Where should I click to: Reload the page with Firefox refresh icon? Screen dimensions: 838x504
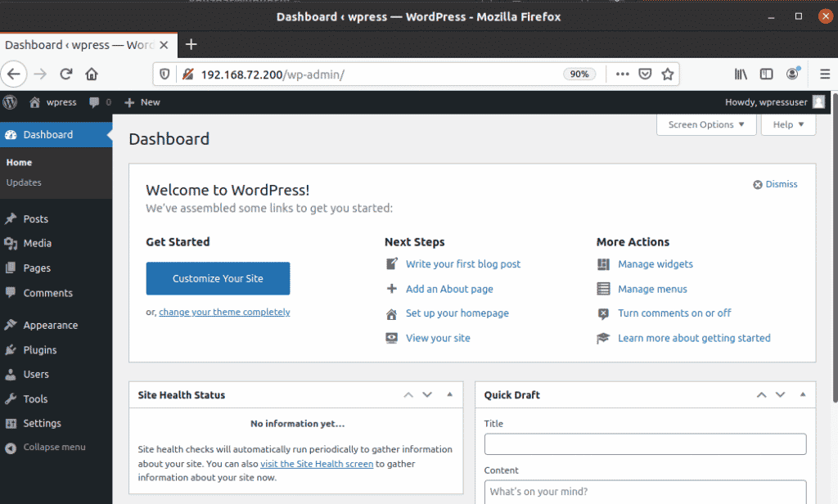[x=66, y=74]
